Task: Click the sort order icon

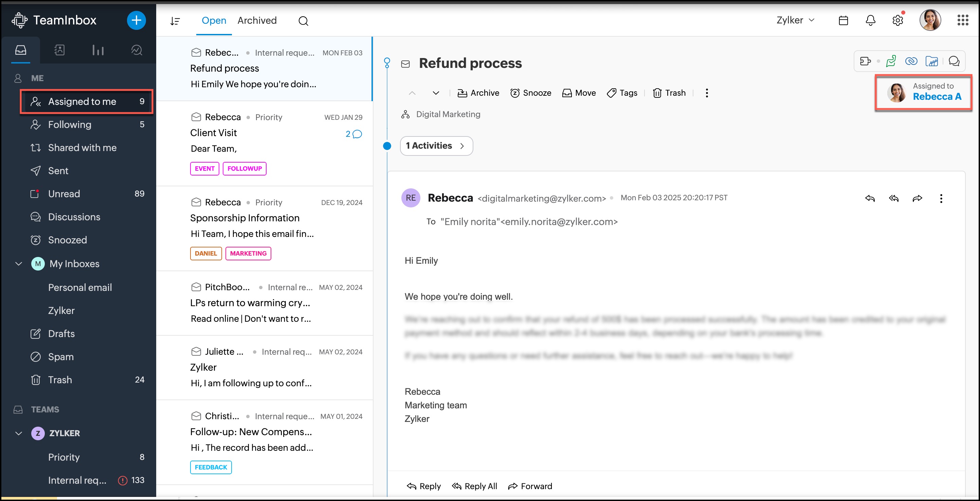Action: 175,21
